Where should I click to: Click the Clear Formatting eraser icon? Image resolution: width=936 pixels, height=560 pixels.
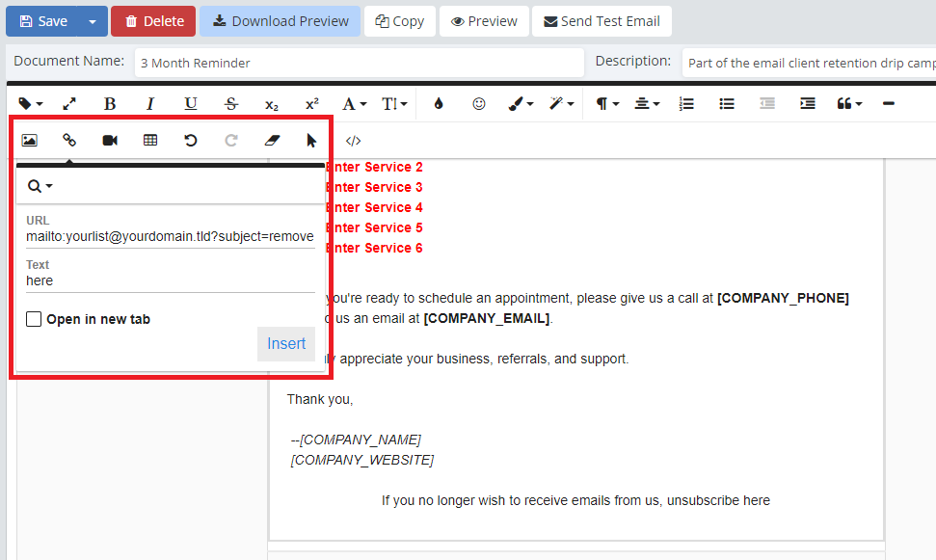pos(271,141)
